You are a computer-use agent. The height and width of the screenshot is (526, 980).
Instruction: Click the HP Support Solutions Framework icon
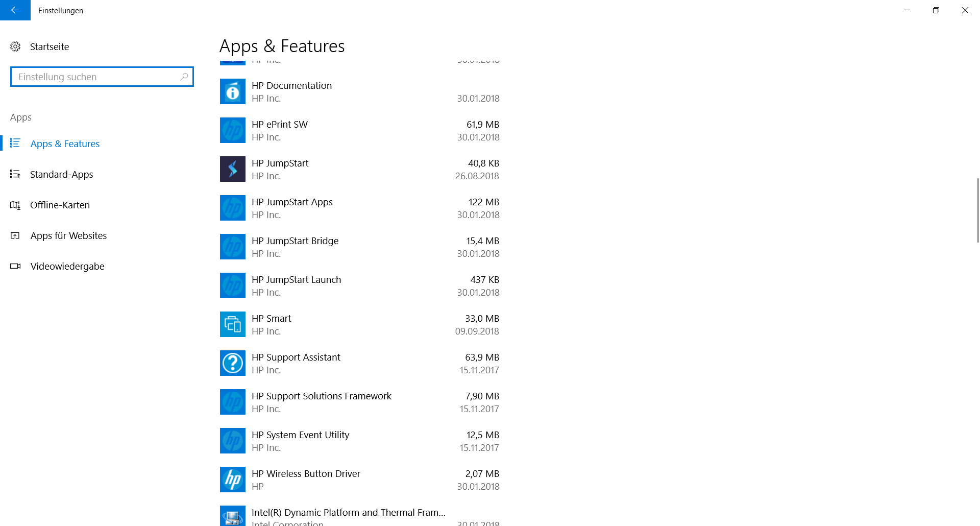coord(233,402)
